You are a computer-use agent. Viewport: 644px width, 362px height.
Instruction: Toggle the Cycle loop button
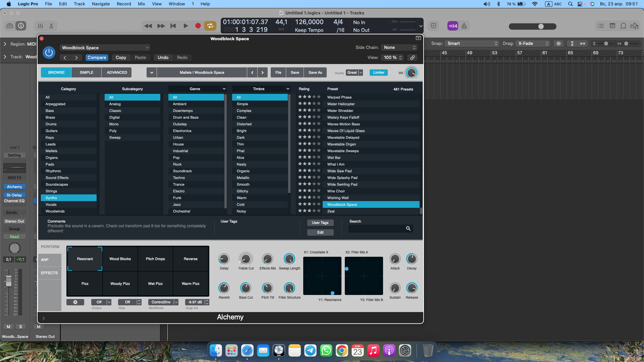pos(210,26)
